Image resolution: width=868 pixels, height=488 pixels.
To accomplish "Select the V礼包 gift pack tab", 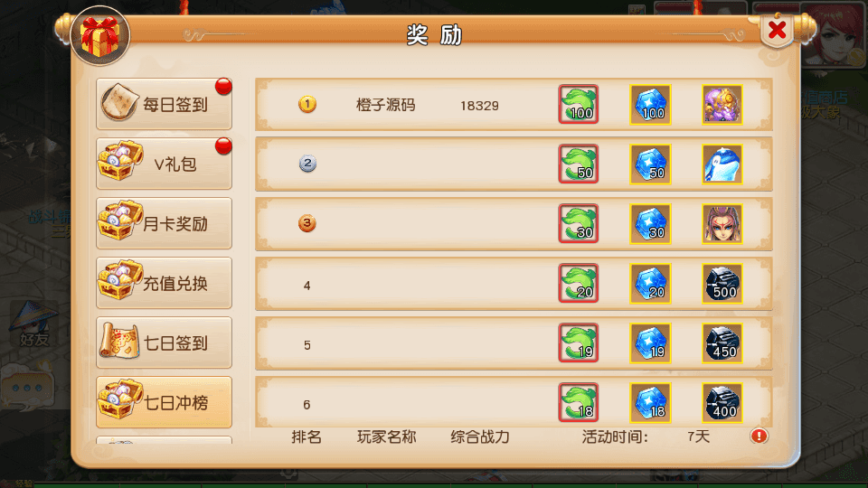I will [164, 164].
